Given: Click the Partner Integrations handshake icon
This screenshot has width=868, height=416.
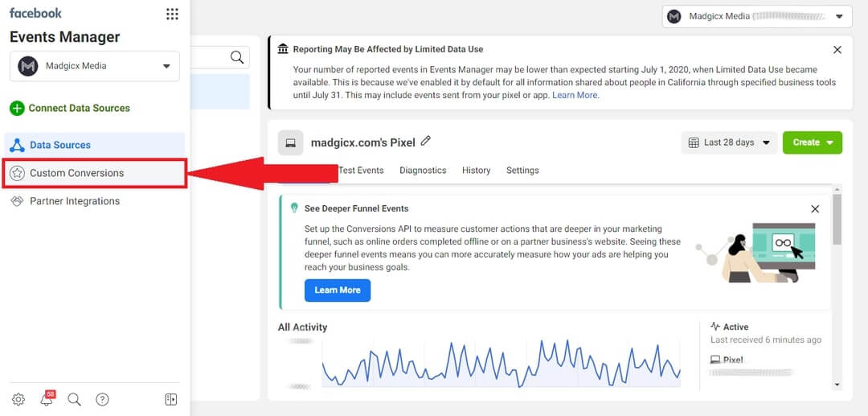Looking at the screenshot, I should click(x=17, y=201).
